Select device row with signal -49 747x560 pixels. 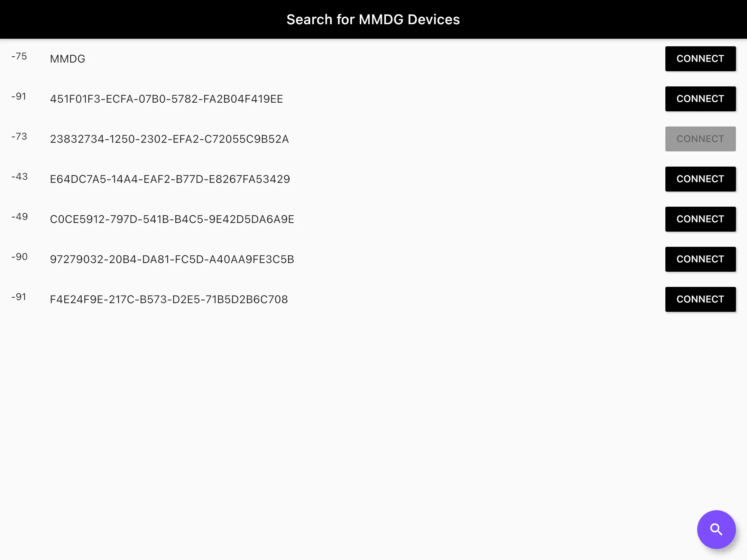pyautogui.click(x=373, y=219)
